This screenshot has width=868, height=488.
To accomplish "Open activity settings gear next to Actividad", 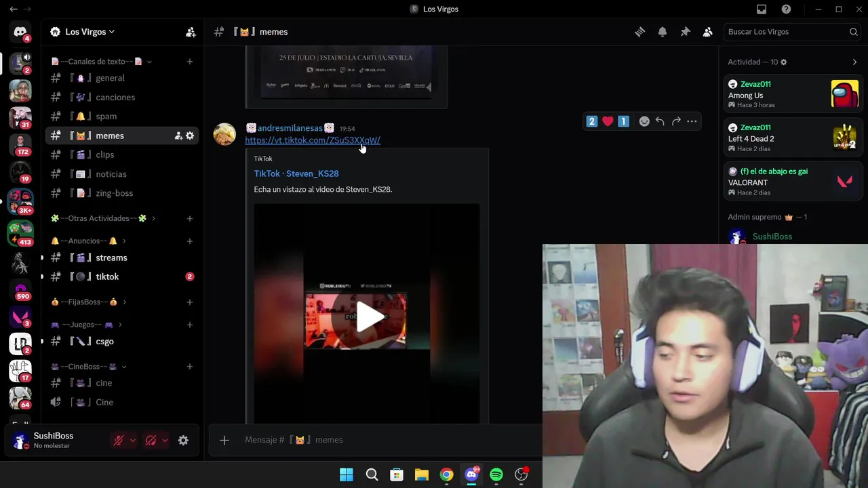I will point(783,62).
